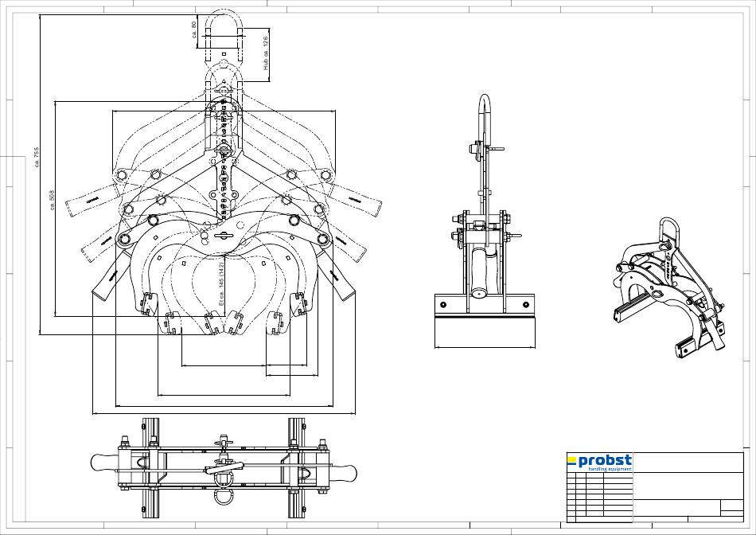This screenshot has height=535, width=756.
Task: Click the isometric 3D view of the grab
Action: tap(670, 288)
